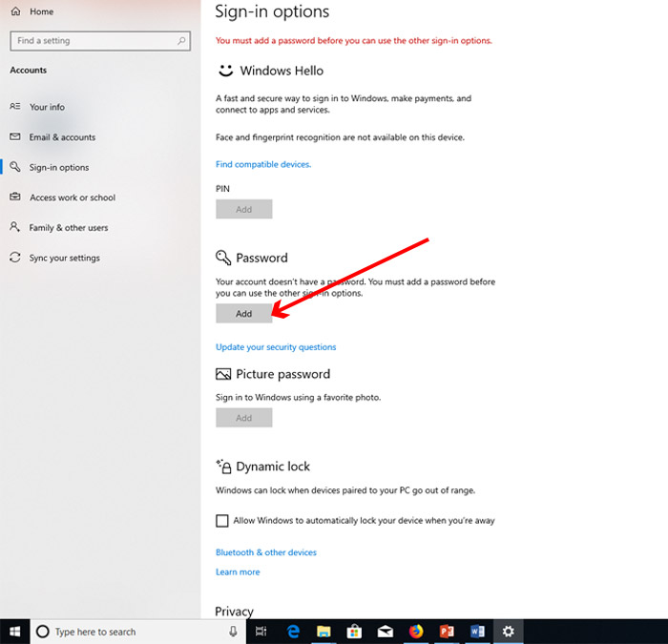Select Sign-in options in sidebar
The image size is (668, 644).
pos(59,167)
